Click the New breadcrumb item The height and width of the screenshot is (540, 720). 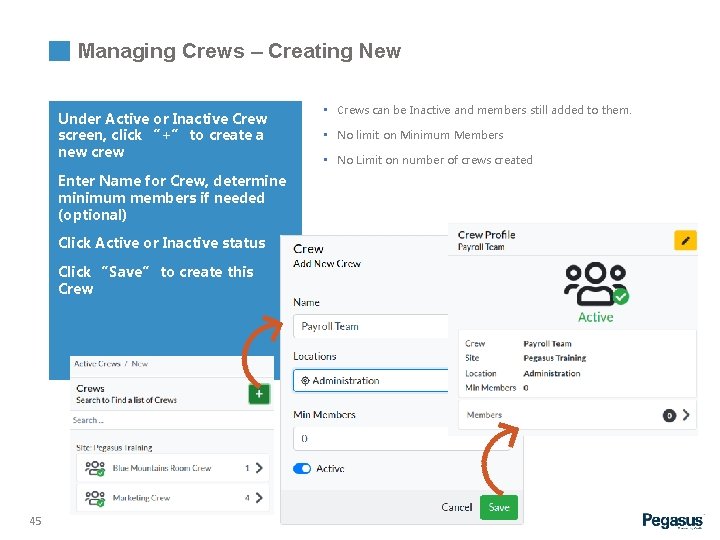(140, 364)
